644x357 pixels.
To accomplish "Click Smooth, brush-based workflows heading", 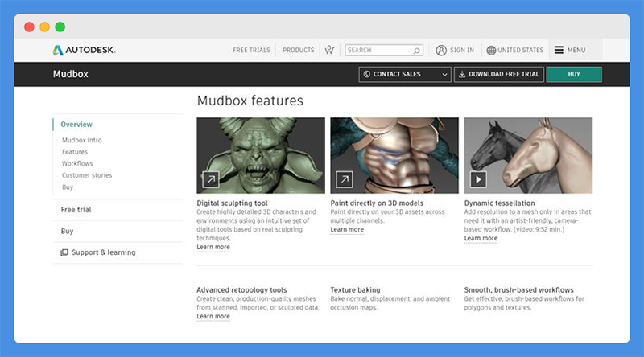I will click(x=518, y=290).
